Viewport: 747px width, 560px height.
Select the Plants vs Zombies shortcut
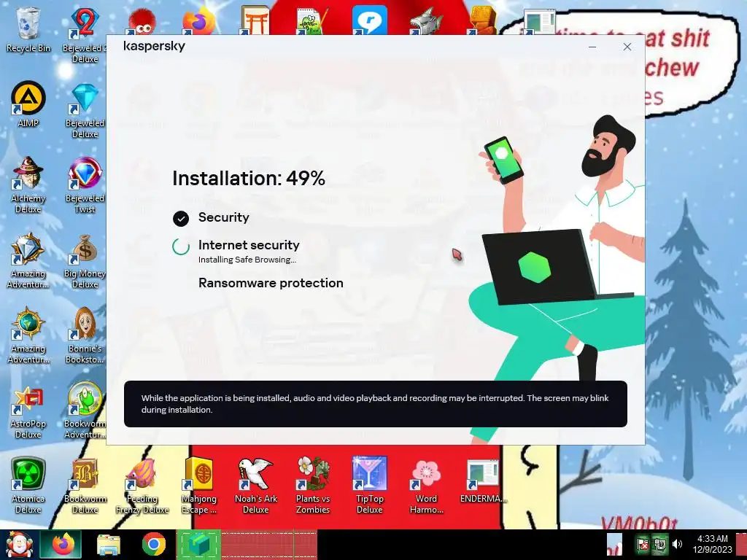point(312,486)
